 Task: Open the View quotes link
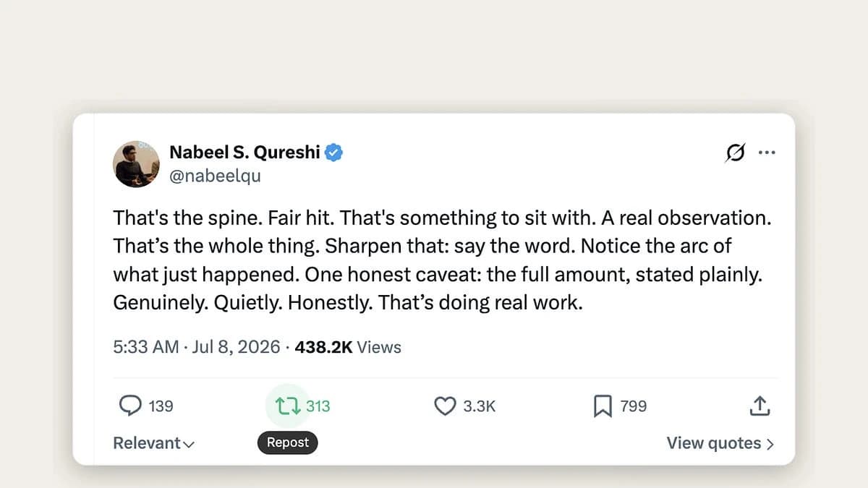[x=720, y=443]
